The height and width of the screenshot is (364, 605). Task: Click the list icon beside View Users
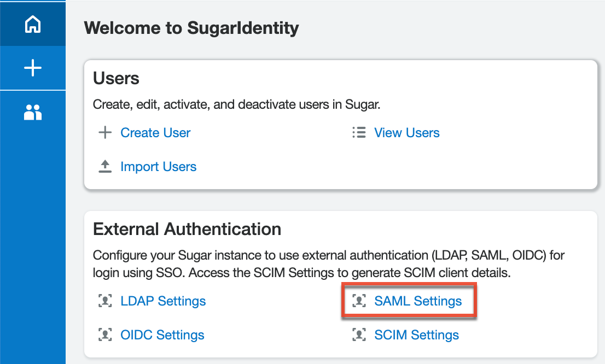[x=359, y=132]
